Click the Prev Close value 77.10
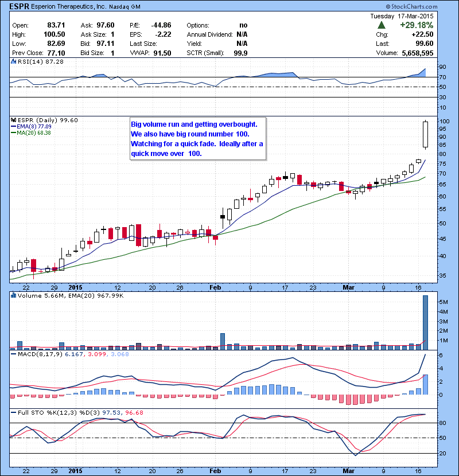459x476 pixels. coord(56,53)
